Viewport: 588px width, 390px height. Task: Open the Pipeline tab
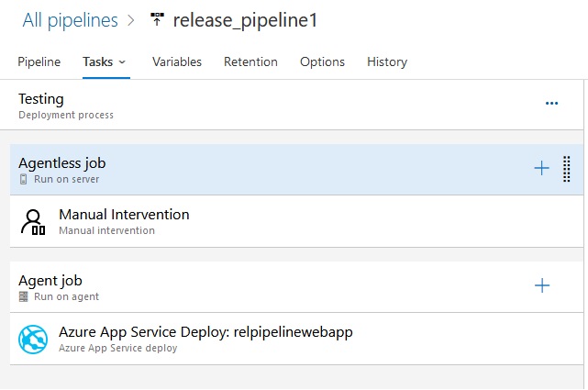(x=39, y=61)
